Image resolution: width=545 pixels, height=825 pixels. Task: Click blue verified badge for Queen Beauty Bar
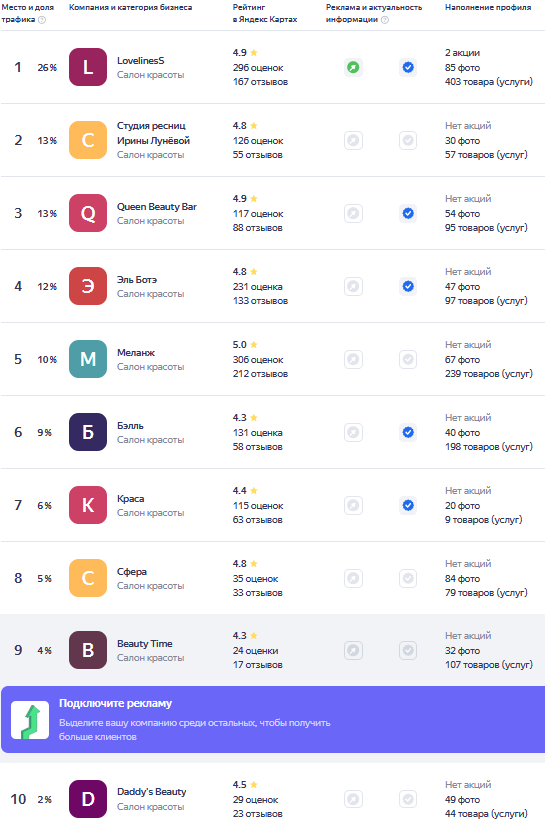[408, 213]
